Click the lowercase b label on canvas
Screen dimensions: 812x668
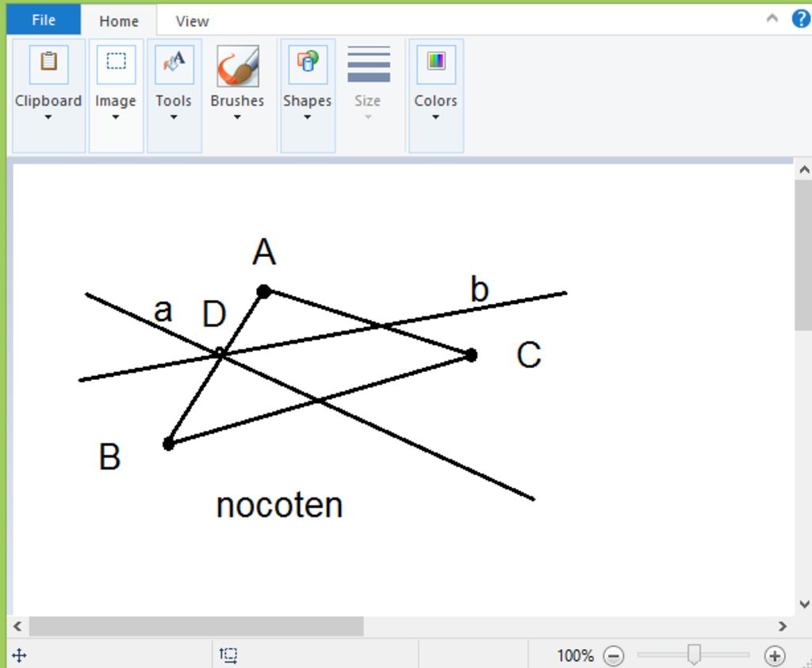click(480, 289)
